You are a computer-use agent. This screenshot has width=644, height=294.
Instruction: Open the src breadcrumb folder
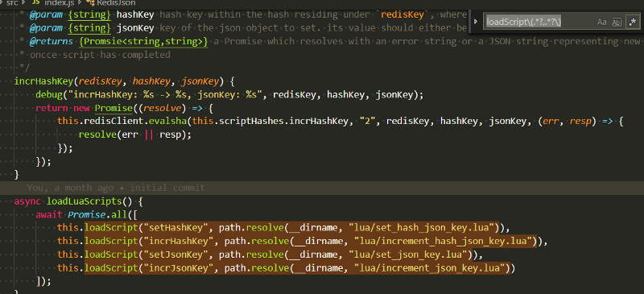(x=12, y=2)
